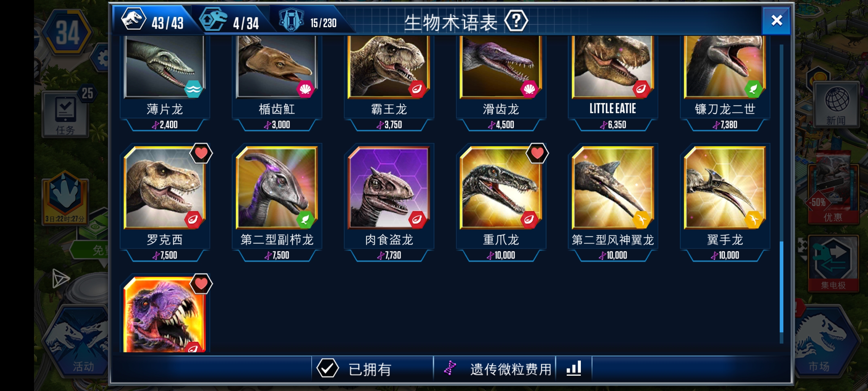Close the 生物术语表 window
The image size is (868, 391).
point(776,20)
